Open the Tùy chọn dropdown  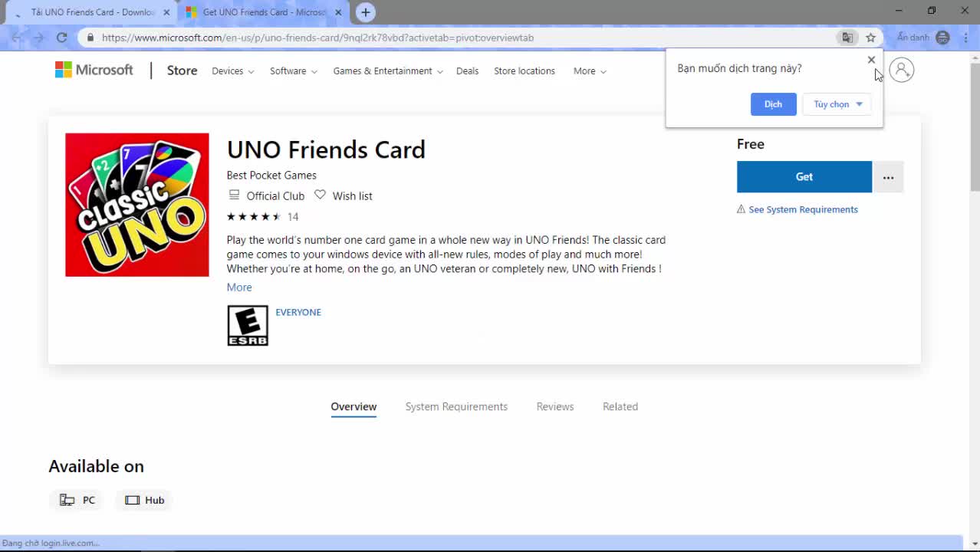pos(837,104)
